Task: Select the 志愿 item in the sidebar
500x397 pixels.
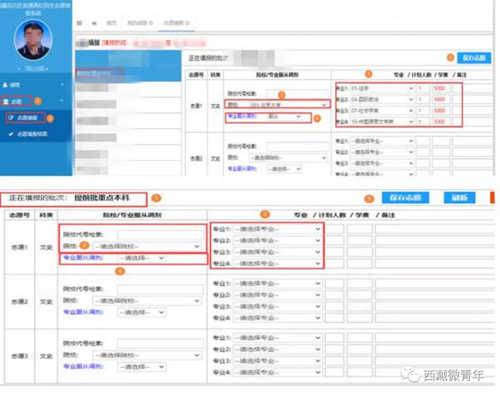Action: 17,101
